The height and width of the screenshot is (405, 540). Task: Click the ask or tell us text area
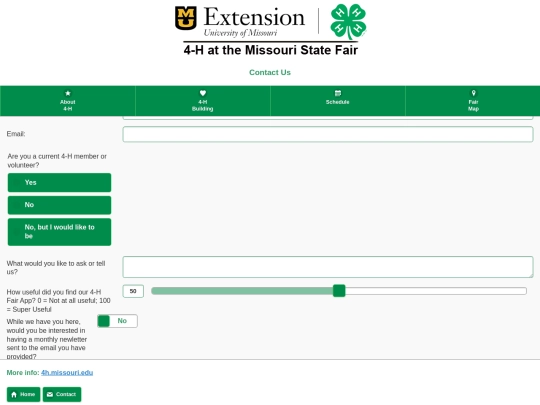tap(328, 267)
